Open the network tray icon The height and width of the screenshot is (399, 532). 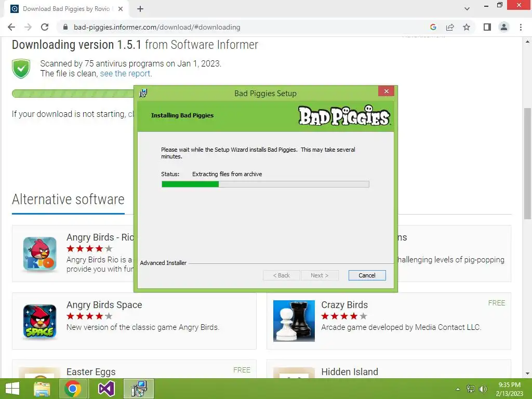(x=471, y=389)
